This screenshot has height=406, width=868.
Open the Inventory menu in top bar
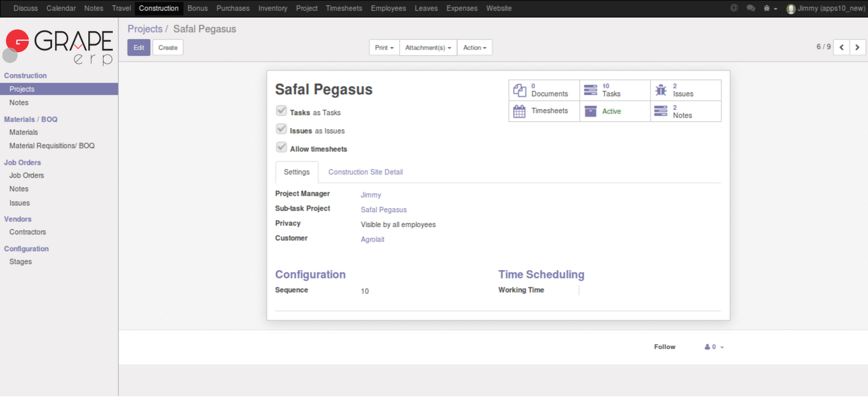(x=273, y=9)
